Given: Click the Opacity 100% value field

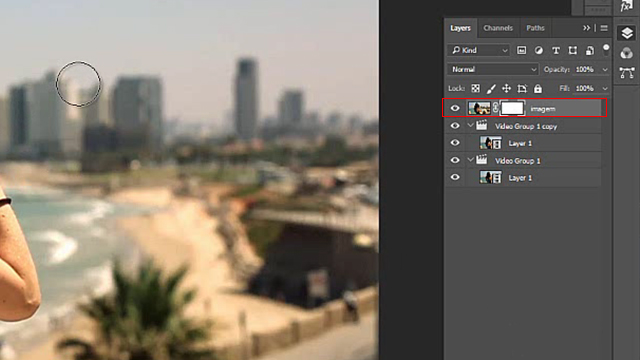Looking at the screenshot, I should coord(585,69).
